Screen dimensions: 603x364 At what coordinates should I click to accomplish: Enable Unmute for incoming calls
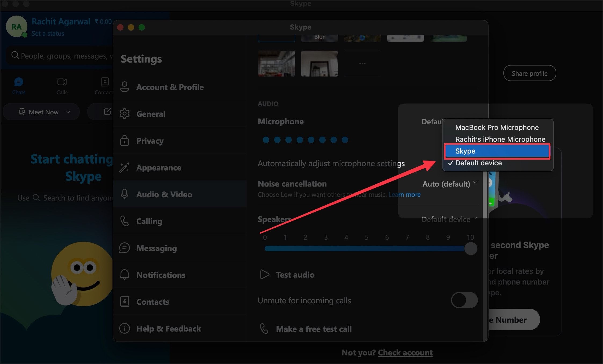pos(464,300)
